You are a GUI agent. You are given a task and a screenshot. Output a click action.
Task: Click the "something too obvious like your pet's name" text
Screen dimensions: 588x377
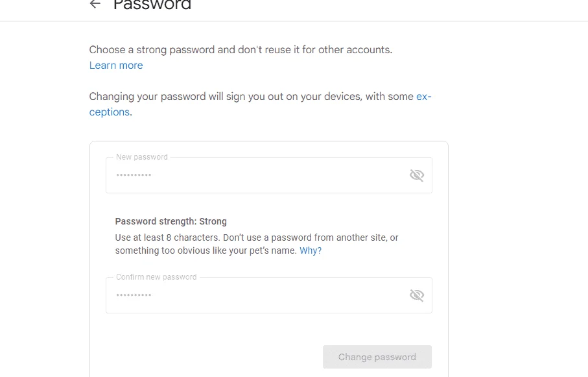(x=206, y=250)
